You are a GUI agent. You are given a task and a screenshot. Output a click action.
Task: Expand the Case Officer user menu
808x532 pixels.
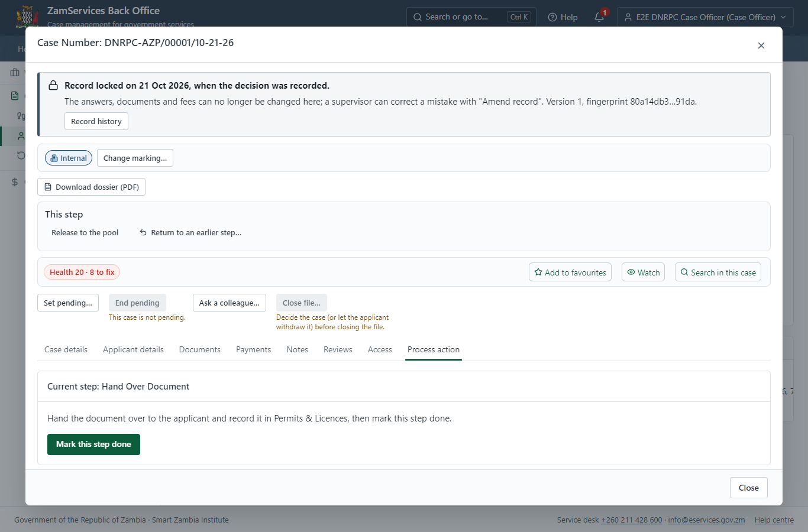tap(705, 17)
